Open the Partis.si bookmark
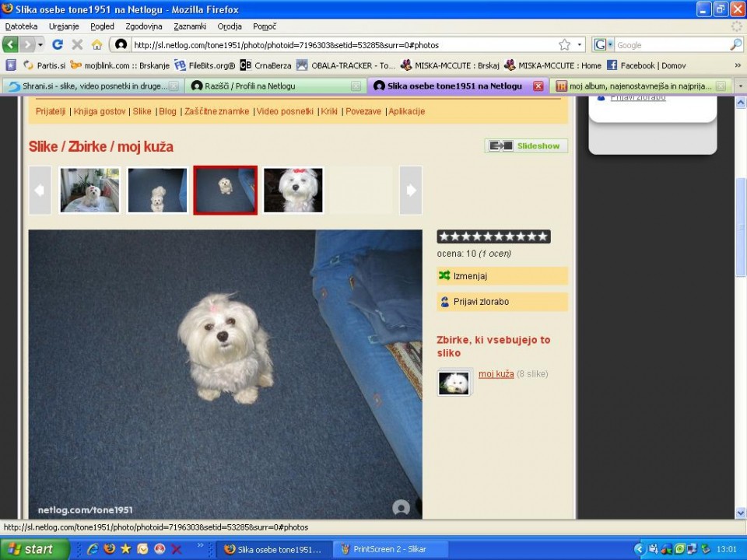747x560 pixels. pyautogui.click(x=44, y=65)
